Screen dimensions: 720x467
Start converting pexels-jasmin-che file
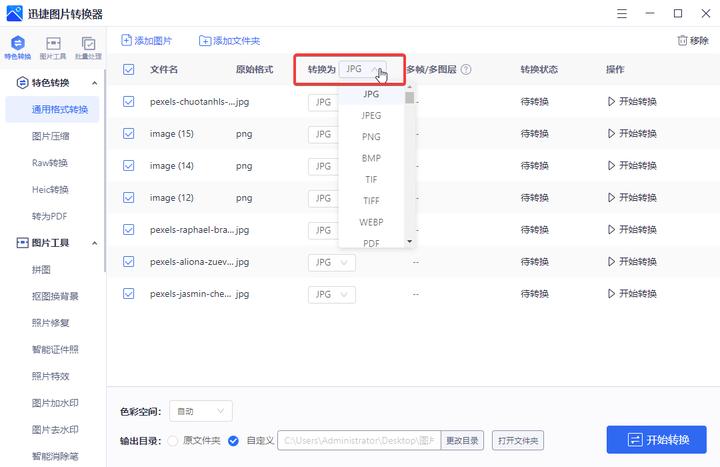point(632,294)
